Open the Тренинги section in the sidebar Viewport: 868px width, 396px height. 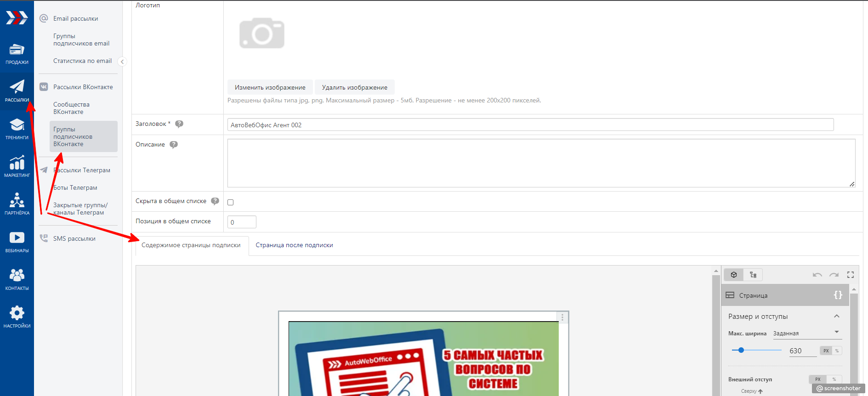17,130
